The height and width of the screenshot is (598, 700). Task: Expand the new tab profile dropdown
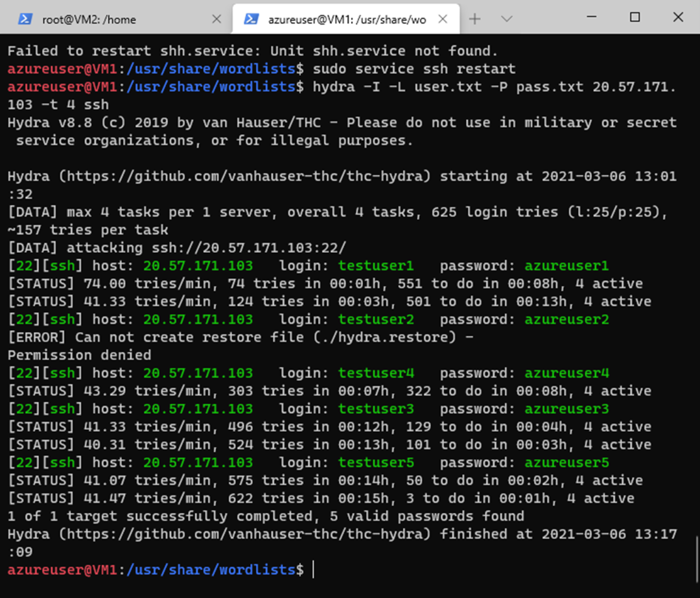506,19
